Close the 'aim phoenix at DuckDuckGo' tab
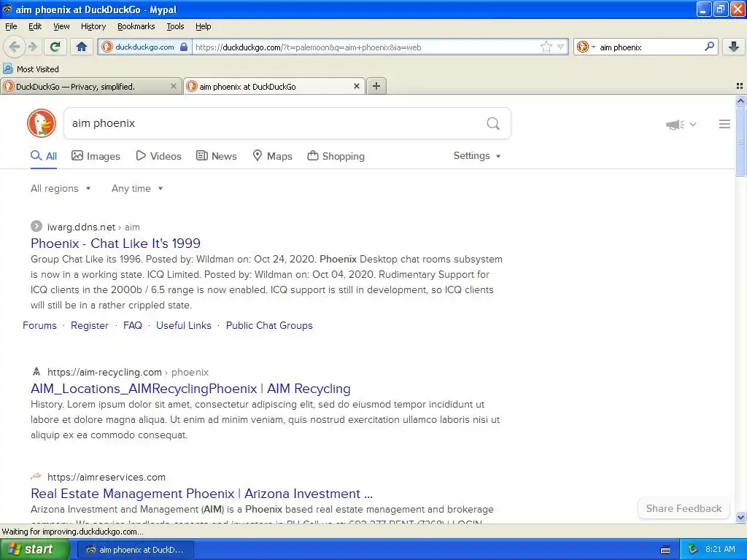Screen dimensions: 747x560 356,86
